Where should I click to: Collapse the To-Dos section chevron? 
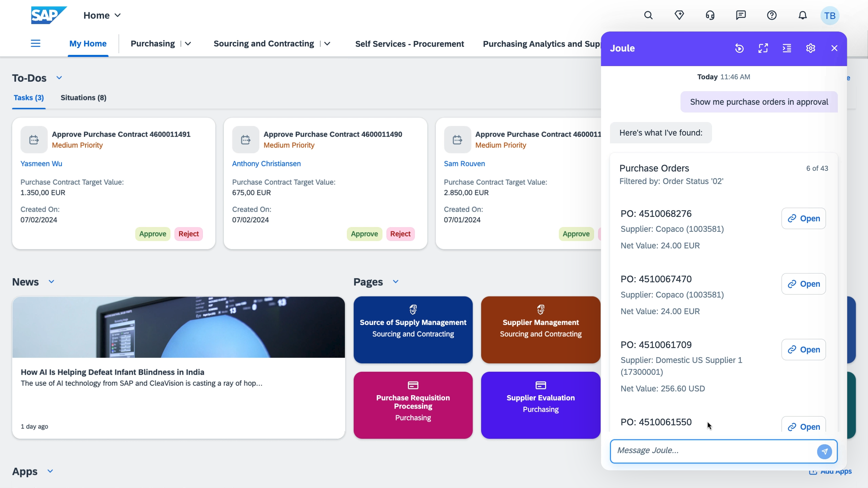[59, 78]
